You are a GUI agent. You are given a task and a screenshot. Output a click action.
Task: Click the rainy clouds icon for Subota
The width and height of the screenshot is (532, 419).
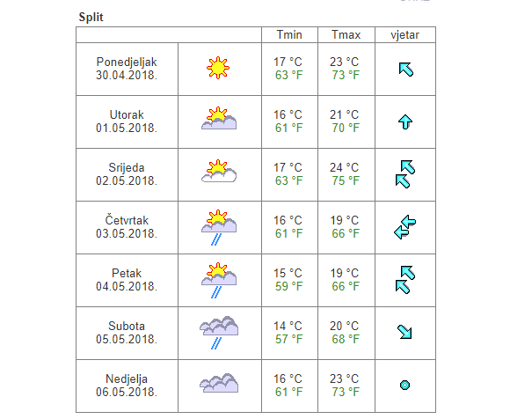click(x=219, y=333)
